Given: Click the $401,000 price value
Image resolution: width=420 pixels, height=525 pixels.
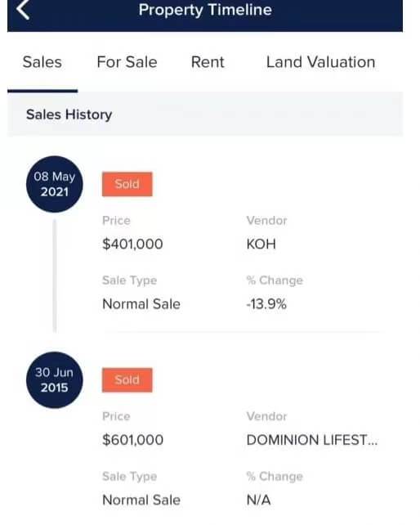Looking at the screenshot, I should [x=132, y=244].
